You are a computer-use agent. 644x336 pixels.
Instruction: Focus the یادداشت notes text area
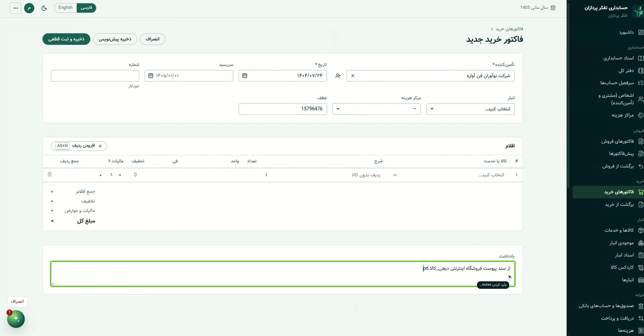tap(283, 274)
